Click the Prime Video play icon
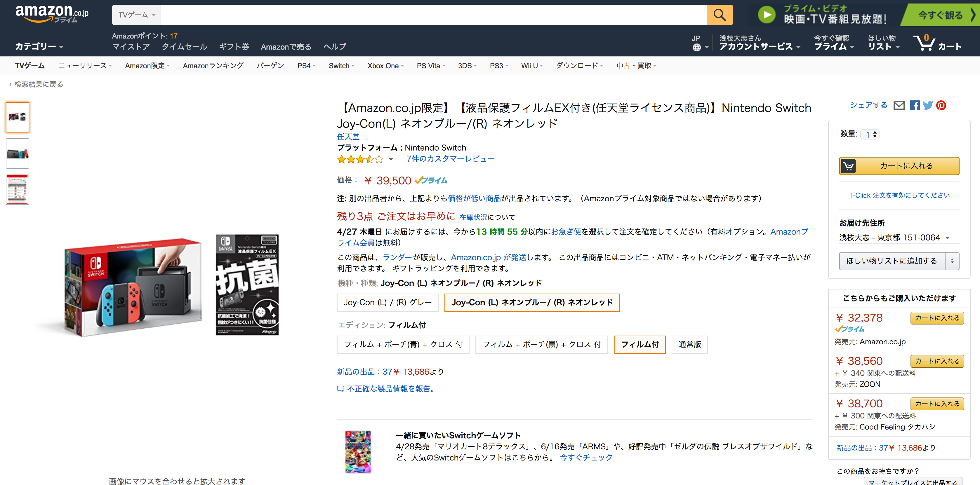Viewport: 980px width, 485px height. click(x=767, y=15)
